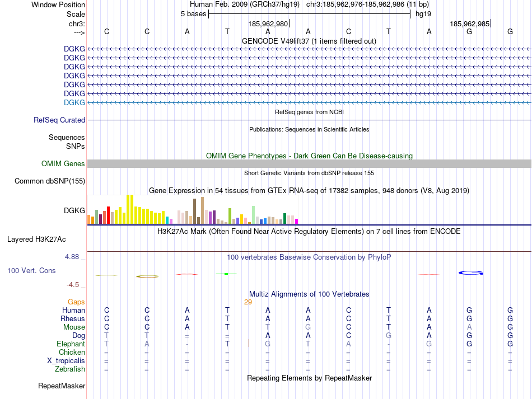Click the SNPs label under Publications
This screenshot has height=399, width=532.
click(76, 146)
